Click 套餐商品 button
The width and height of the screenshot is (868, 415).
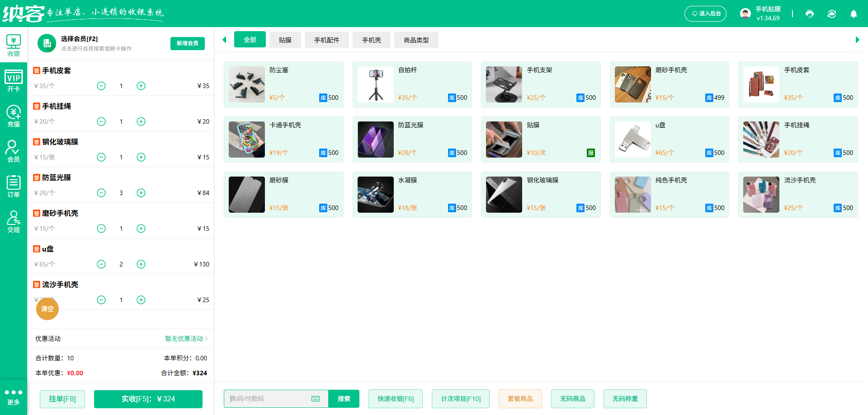click(520, 399)
